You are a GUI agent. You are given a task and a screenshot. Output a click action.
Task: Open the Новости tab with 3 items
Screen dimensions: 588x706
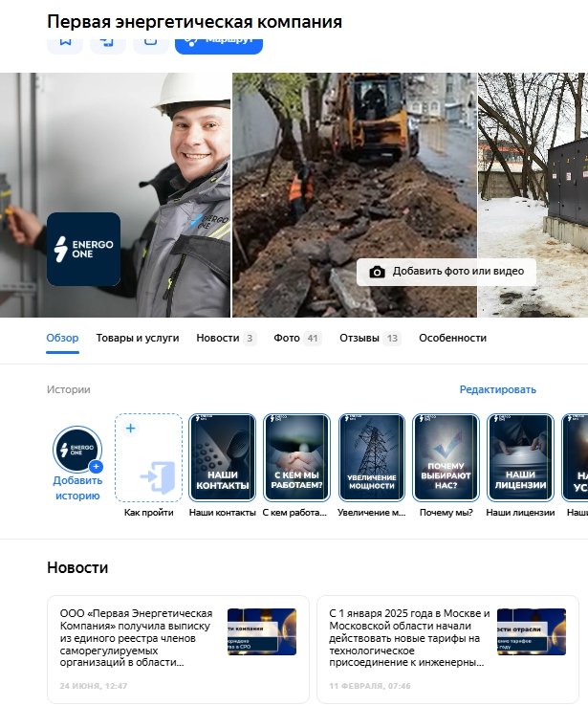coord(226,338)
